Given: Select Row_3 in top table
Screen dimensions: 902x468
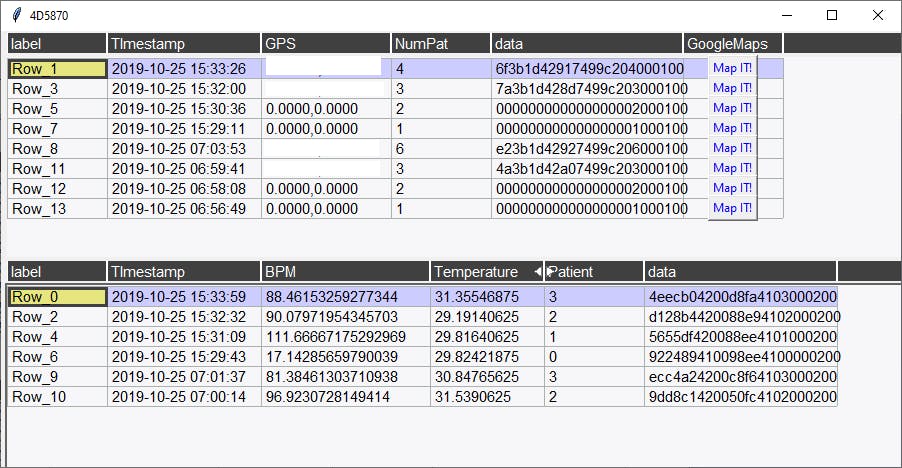Looking at the screenshot, I should (x=58, y=89).
